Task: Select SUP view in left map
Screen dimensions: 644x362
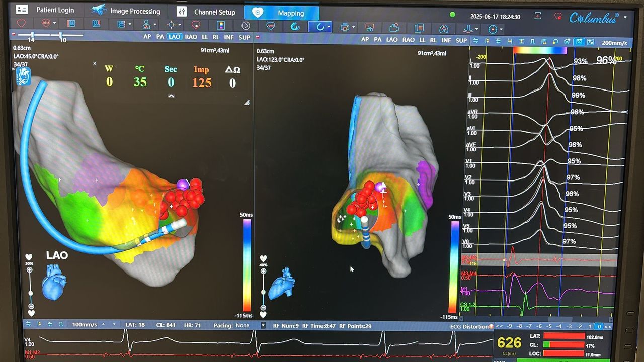Action: pos(245,38)
